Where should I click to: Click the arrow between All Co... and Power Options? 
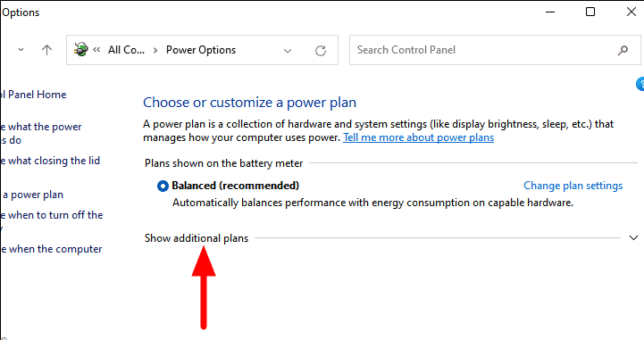(155, 50)
